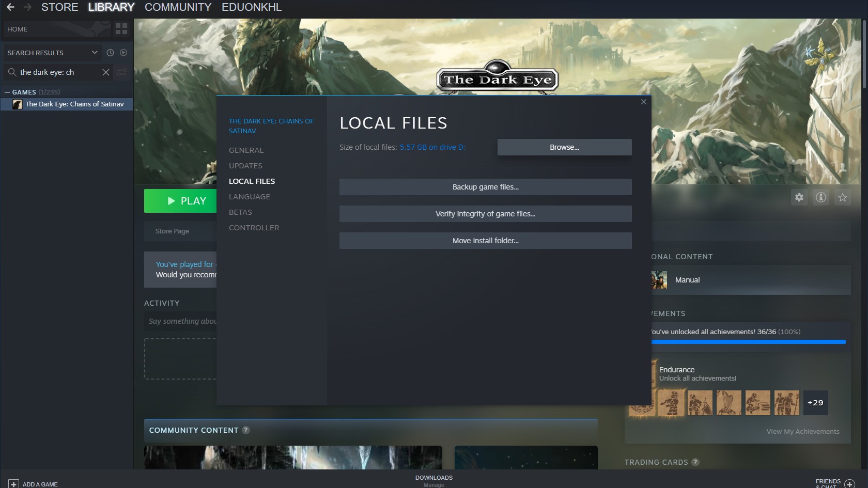Open Community Content help icon
Image resolution: width=868 pixels, height=488 pixels.
tap(246, 430)
